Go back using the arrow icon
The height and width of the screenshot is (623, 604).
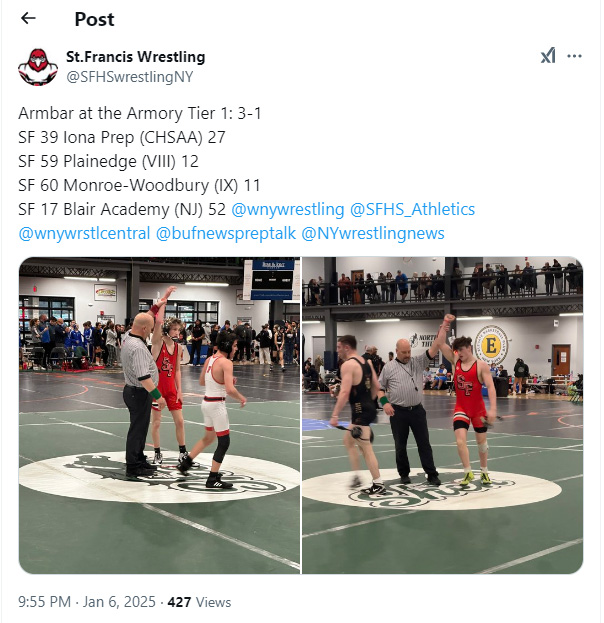coord(28,18)
